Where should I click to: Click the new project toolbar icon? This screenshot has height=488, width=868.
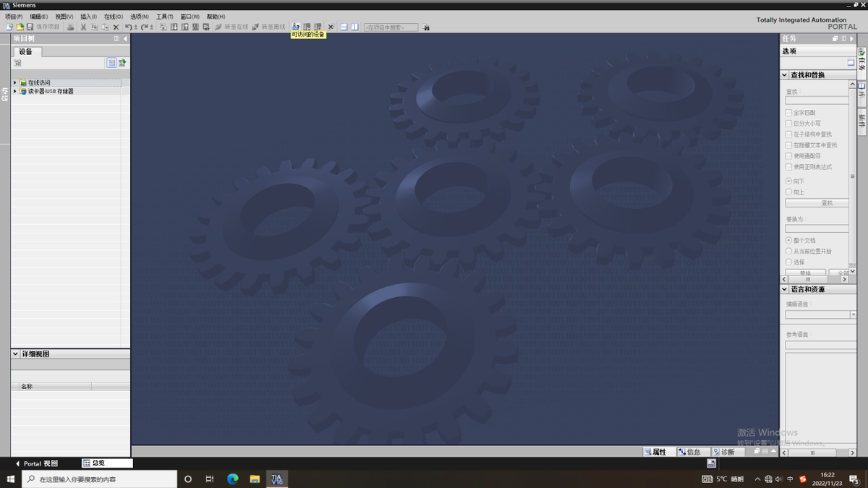pyautogui.click(x=9, y=27)
